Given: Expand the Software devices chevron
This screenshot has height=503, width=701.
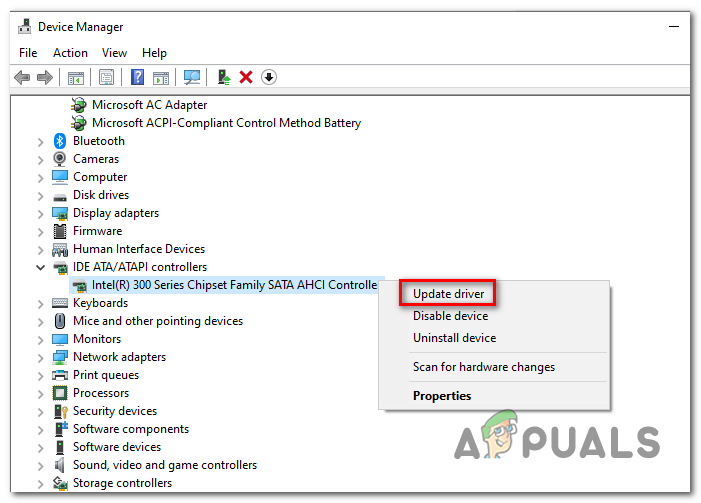Looking at the screenshot, I should (x=41, y=448).
